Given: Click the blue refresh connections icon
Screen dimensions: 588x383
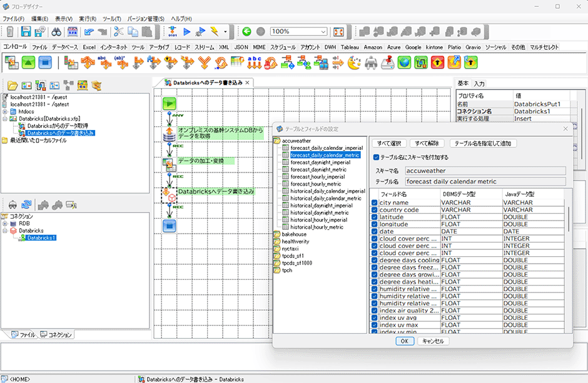Looking at the screenshot, I should [26, 204].
